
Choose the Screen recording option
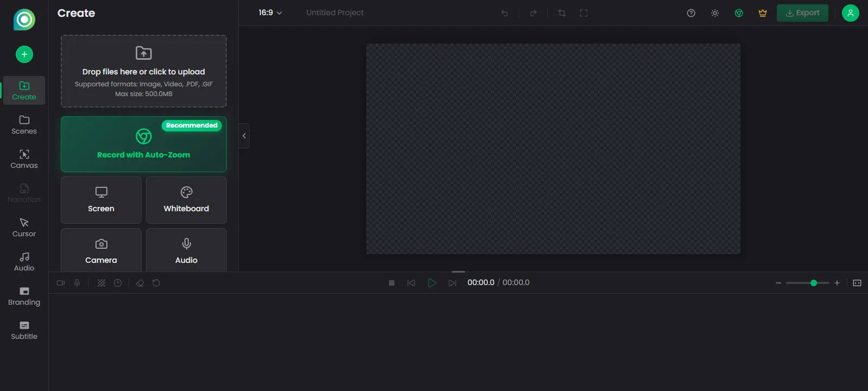pyautogui.click(x=101, y=200)
